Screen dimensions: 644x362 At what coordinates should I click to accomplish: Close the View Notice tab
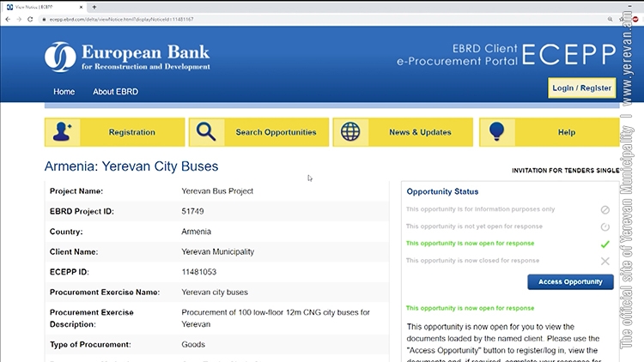[81, 7]
